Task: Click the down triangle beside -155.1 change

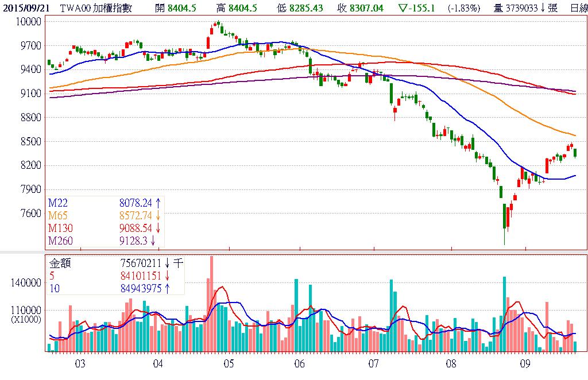Action: (403, 9)
